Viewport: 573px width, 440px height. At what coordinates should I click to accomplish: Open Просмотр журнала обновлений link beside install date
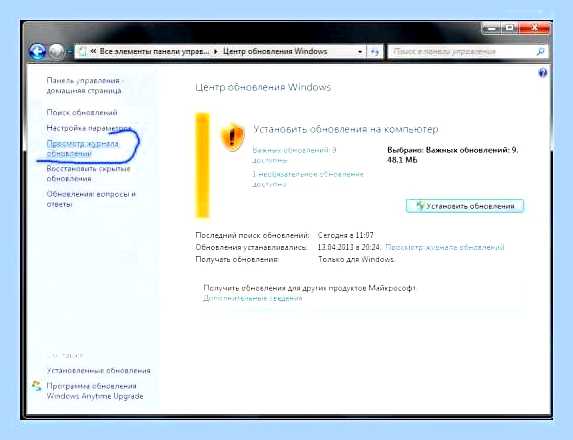coord(445,247)
